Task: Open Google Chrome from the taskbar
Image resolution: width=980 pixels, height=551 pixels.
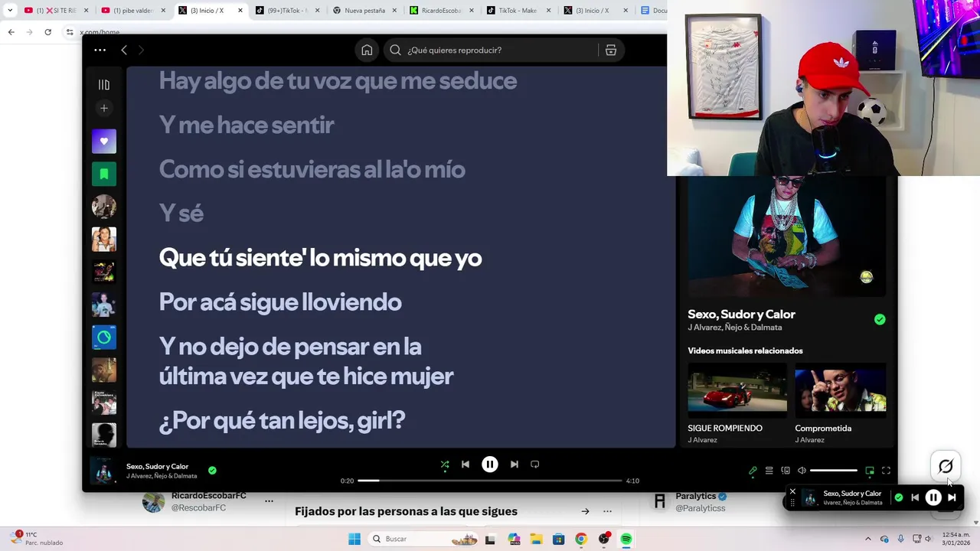Action: pyautogui.click(x=581, y=539)
